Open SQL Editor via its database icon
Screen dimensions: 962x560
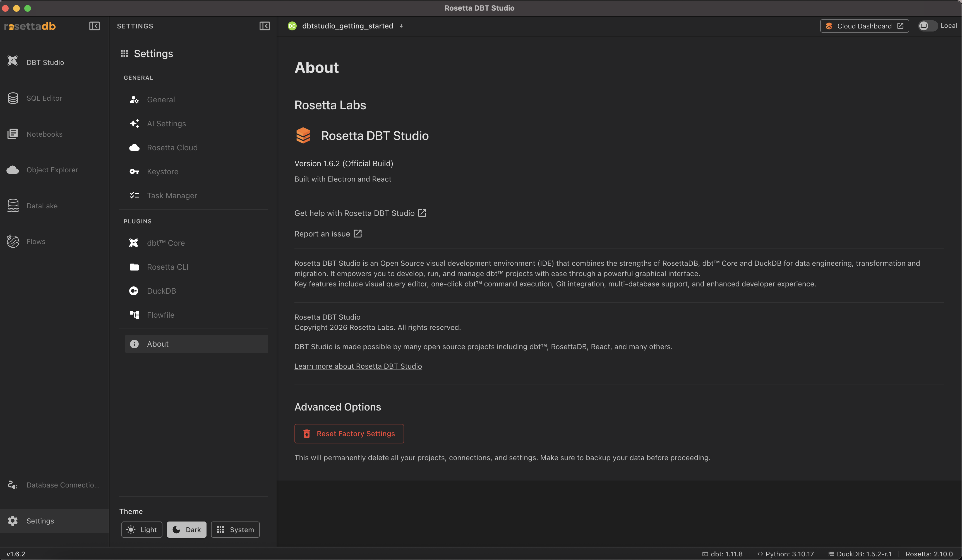[13, 98]
